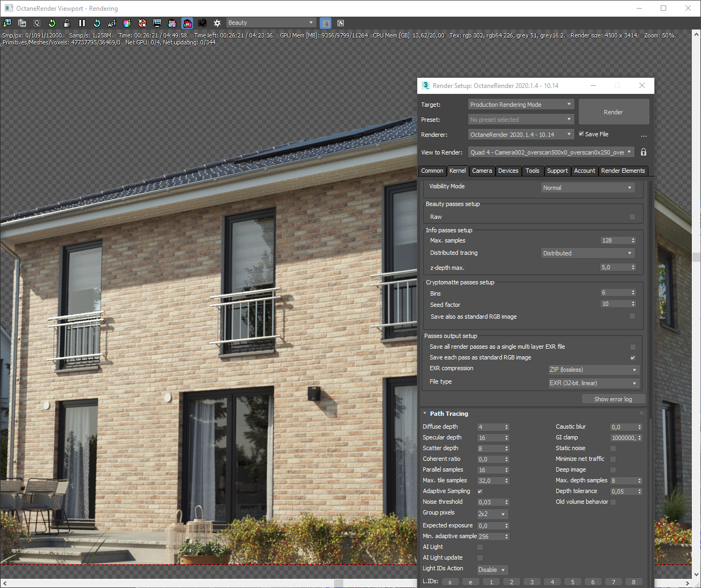The image size is (701, 588).
Task: Open the Renderer dropdown
Action: pos(521,135)
